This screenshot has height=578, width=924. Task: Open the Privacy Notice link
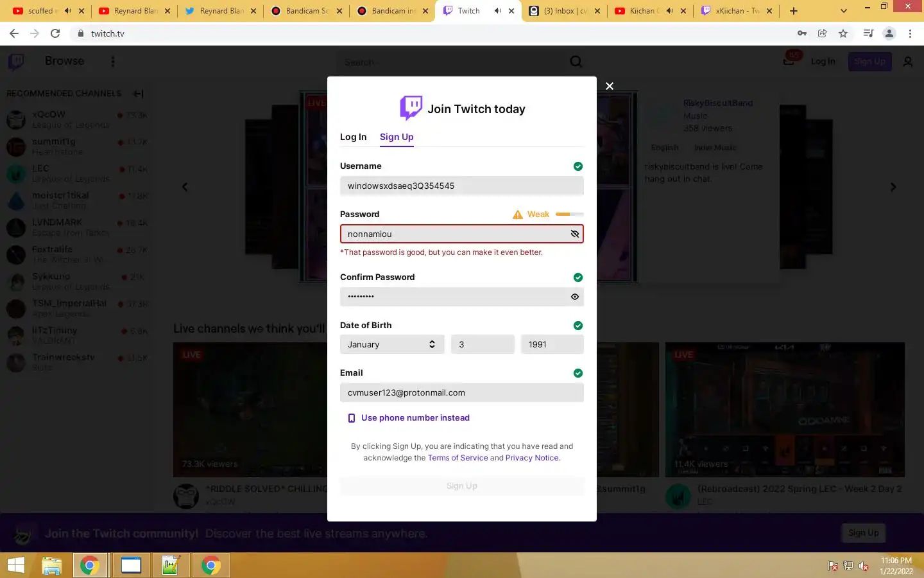tap(532, 458)
